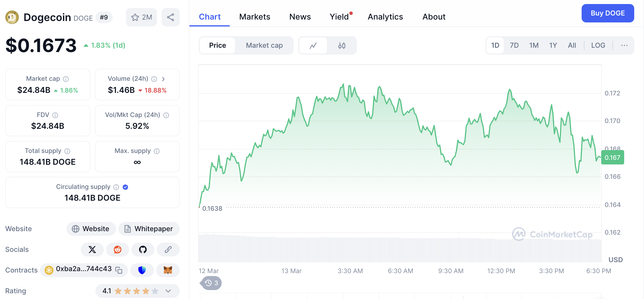Switch to line chart view
This screenshot has height=299, width=644.
click(313, 45)
